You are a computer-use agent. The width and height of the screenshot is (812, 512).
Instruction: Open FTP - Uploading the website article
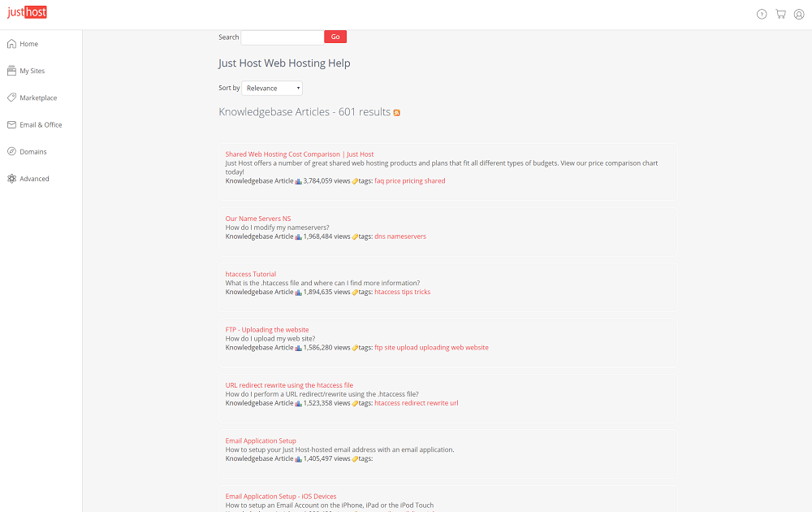(x=266, y=330)
